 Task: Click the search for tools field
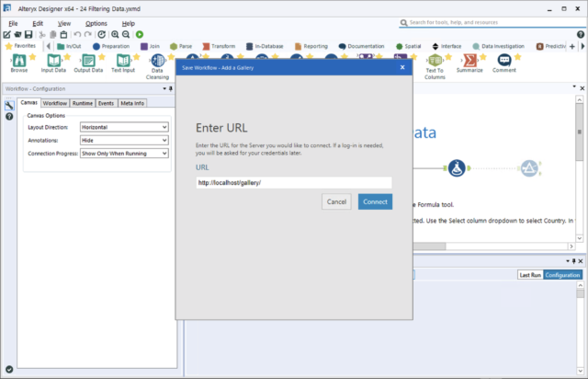492,22
